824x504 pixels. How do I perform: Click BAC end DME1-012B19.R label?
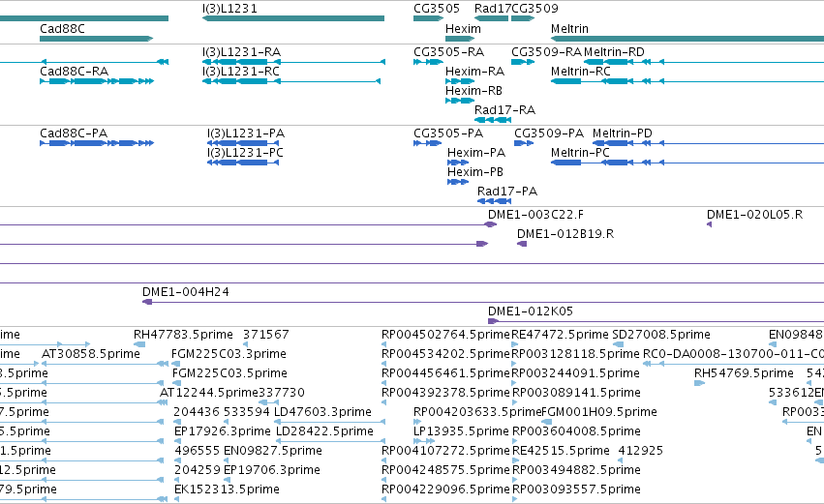(565, 234)
